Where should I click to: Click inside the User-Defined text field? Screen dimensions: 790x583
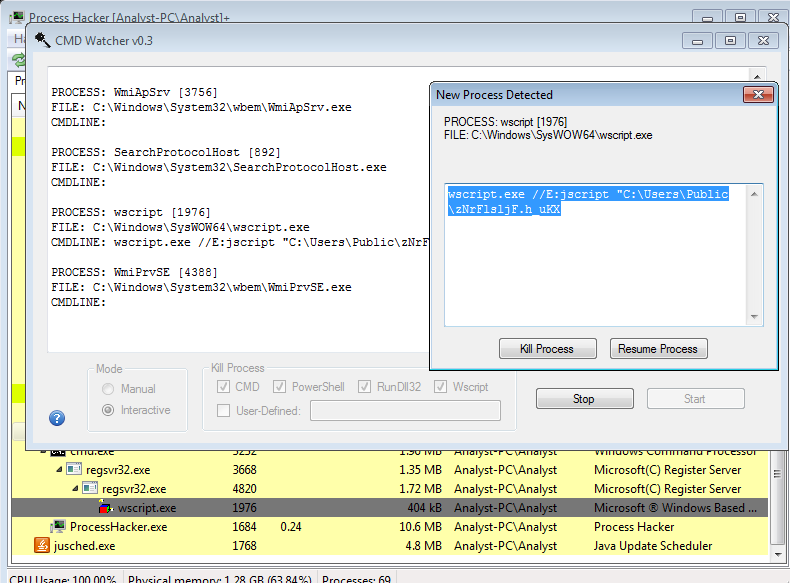[405, 411]
